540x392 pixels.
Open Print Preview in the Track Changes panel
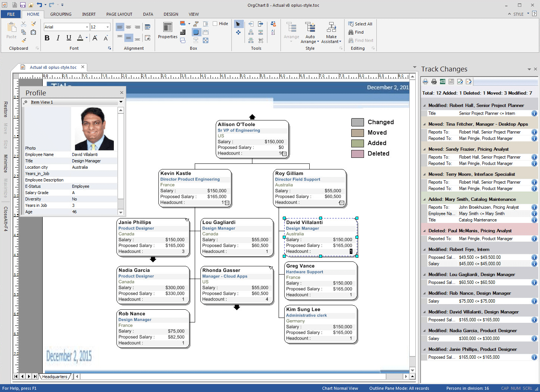(x=434, y=81)
